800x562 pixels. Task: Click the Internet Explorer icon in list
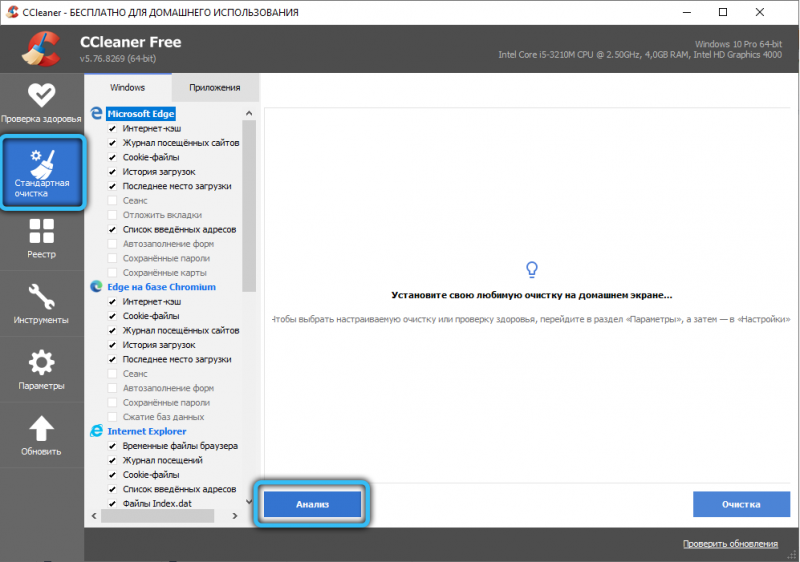tap(96, 431)
